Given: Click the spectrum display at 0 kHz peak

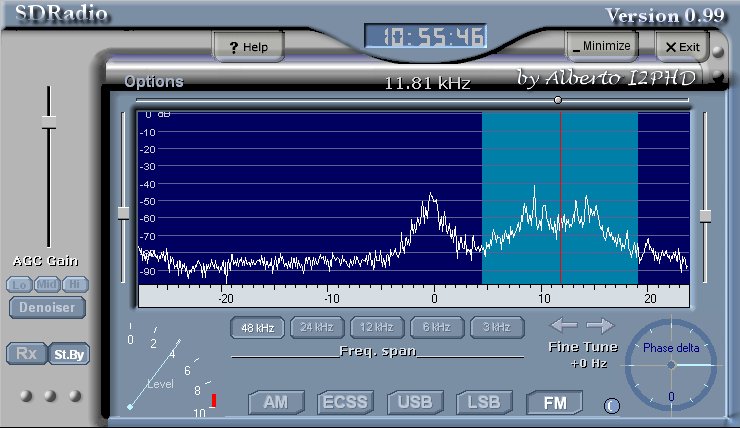Looking at the screenshot, I should (432, 200).
